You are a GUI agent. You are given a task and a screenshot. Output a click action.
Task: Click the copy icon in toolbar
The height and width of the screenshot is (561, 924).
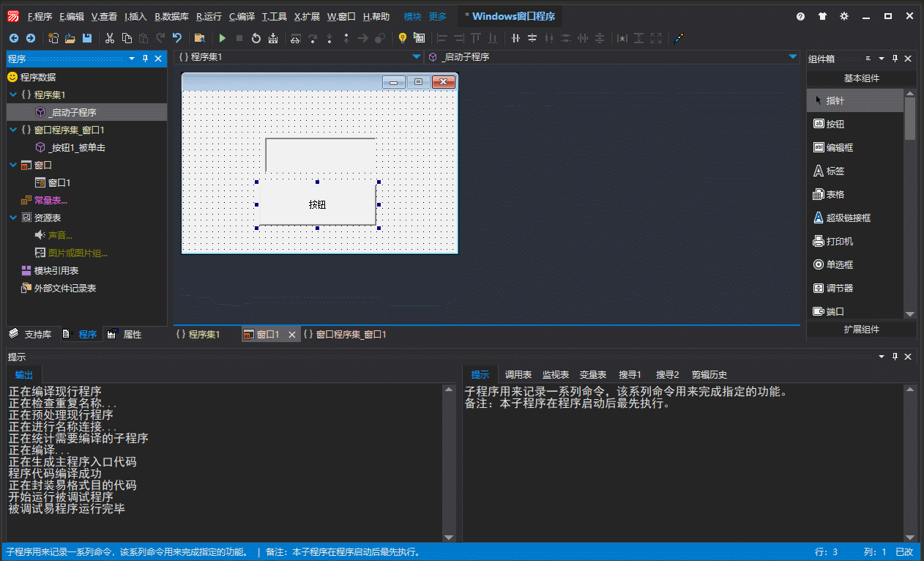tap(127, 38)
